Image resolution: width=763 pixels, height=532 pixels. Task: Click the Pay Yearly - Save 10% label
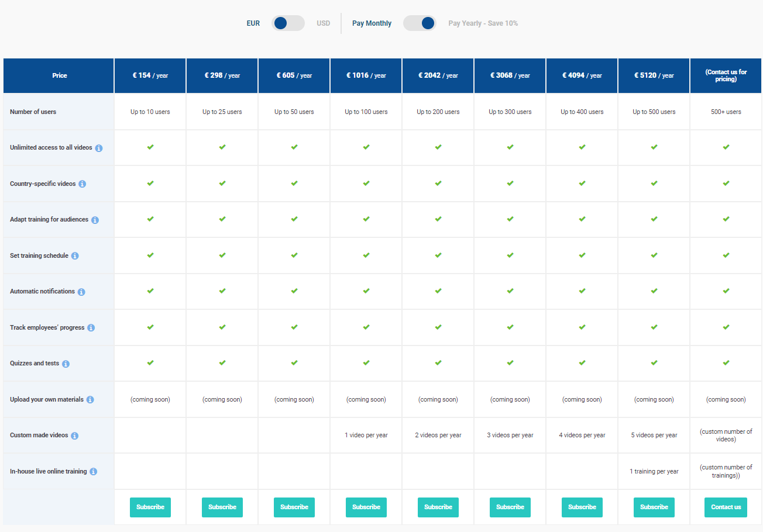(483, 23)
